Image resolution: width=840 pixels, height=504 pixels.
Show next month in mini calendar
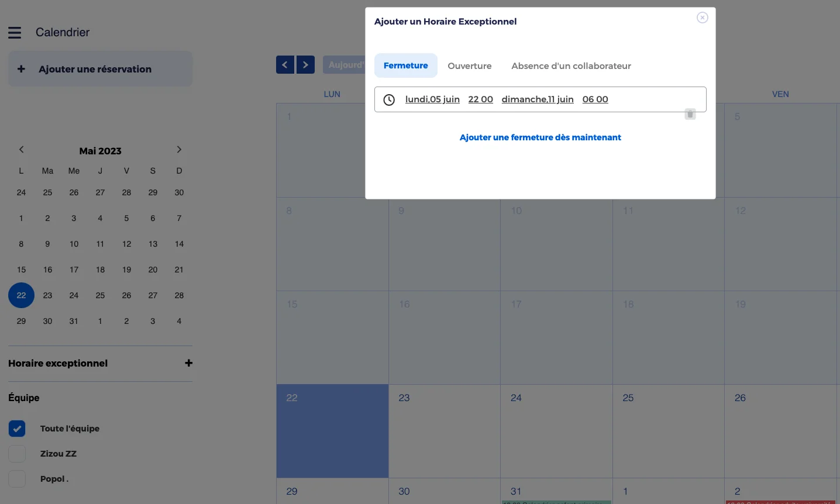coord(179,150)
